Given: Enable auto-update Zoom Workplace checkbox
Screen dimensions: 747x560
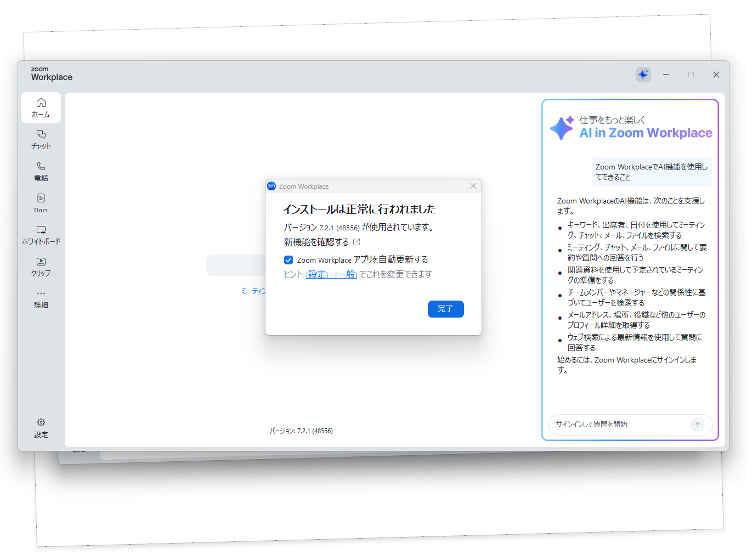Looking at the screenshot, I should (288, 260).
